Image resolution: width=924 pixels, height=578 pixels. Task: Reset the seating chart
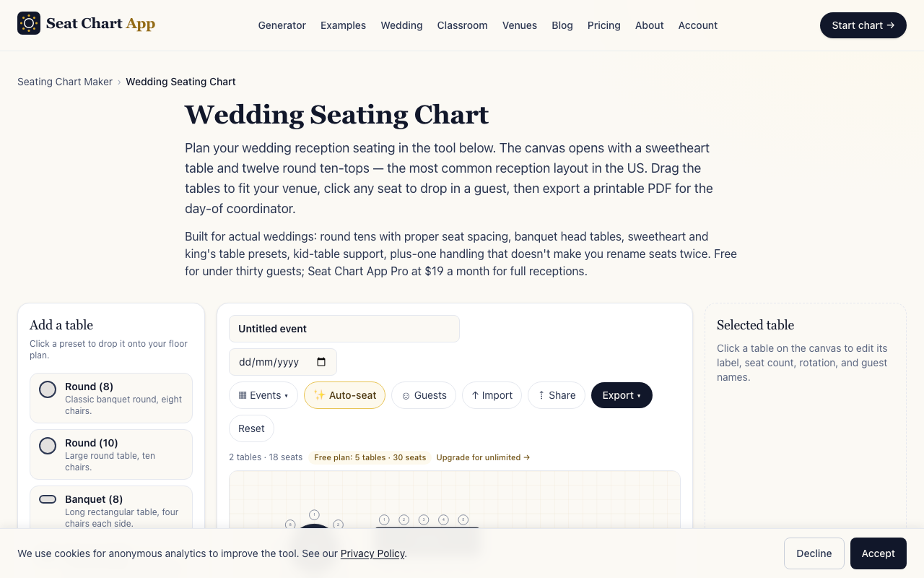coord(251,428)
